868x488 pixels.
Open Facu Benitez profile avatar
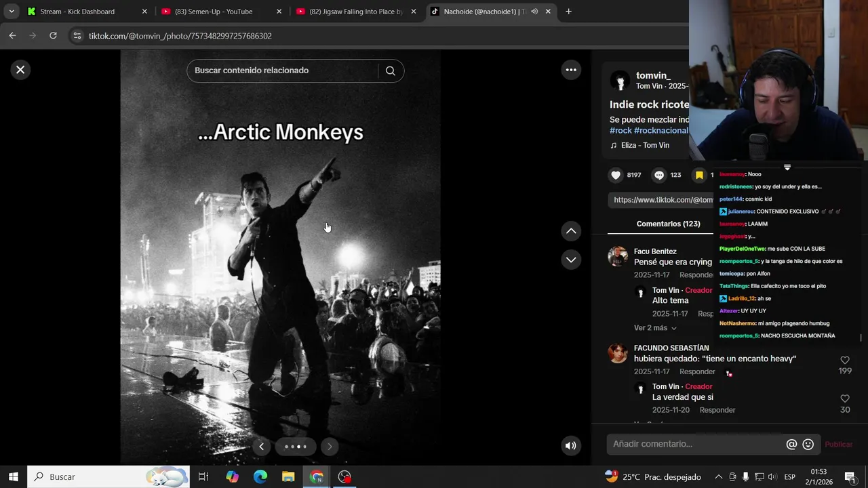(618, 256)
